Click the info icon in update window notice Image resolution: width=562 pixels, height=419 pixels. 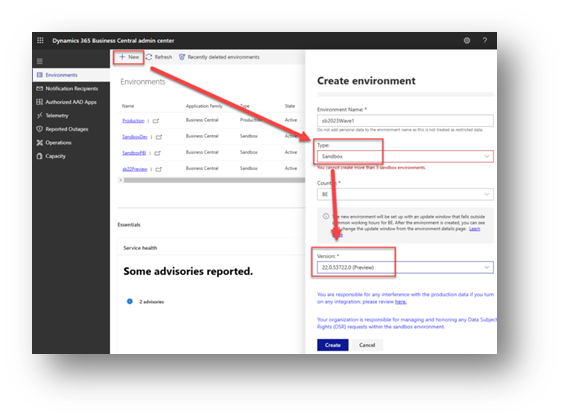(326, 216)
